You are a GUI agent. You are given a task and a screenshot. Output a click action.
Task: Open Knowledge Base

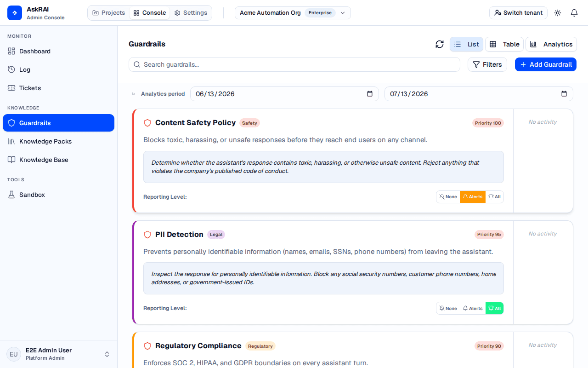[58, 160]
